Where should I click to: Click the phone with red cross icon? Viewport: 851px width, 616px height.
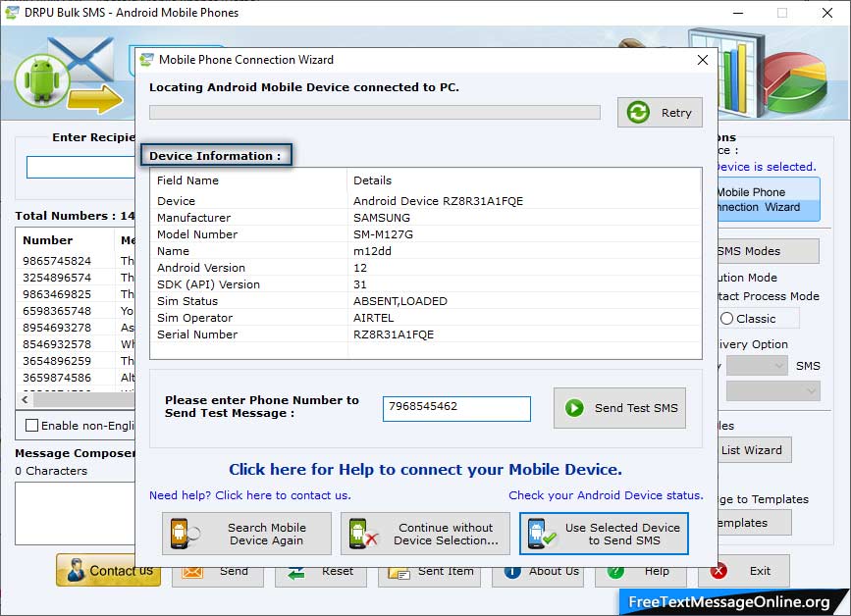pyautogui.click(x=363, y=534)
